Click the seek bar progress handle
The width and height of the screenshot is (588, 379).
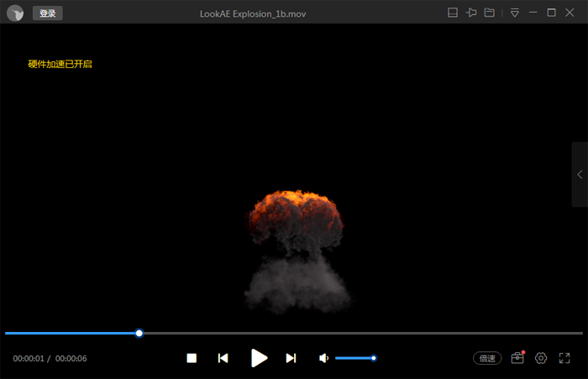pos(139,334)
